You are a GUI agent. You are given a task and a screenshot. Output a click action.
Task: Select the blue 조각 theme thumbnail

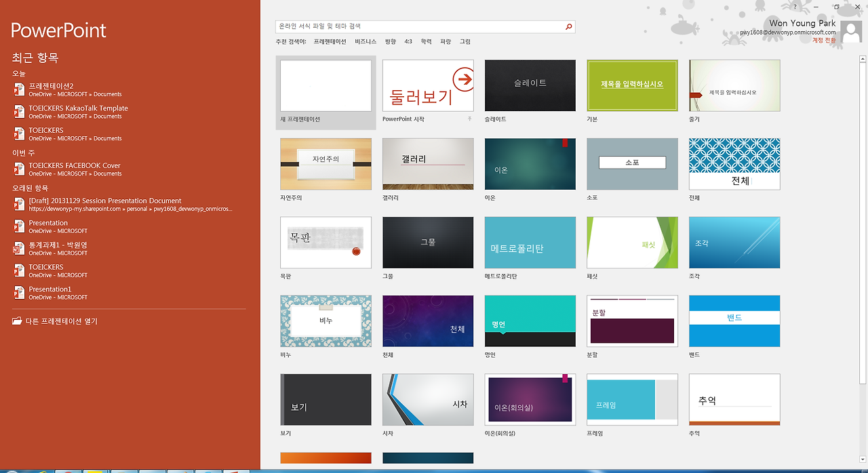(734, 243)
